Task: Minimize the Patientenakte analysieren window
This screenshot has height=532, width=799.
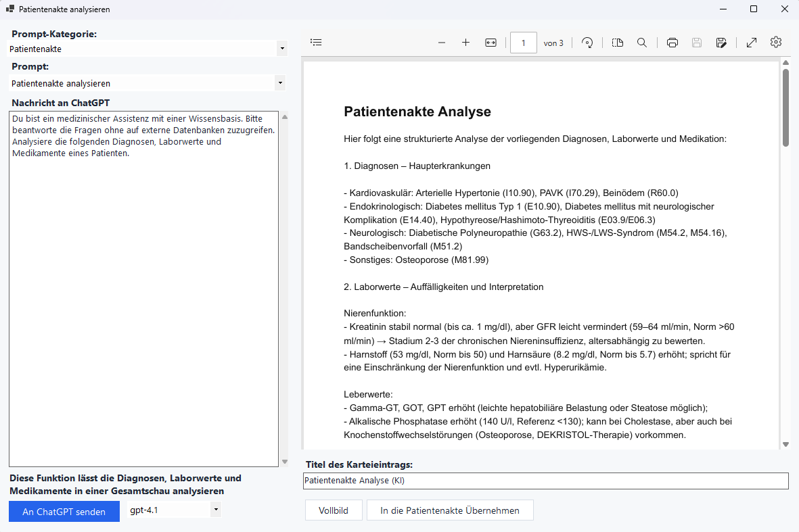Action: (723, 9)
